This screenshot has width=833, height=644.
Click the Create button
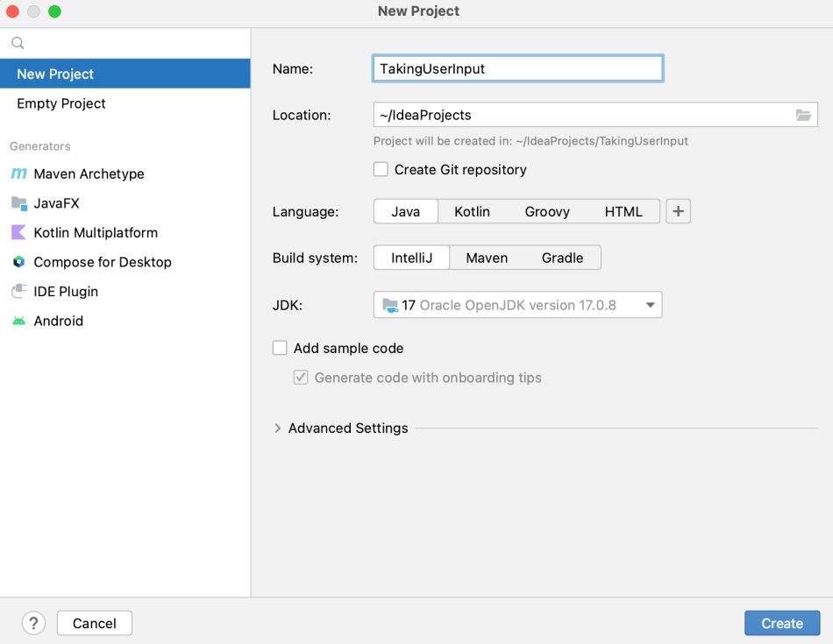781,623
